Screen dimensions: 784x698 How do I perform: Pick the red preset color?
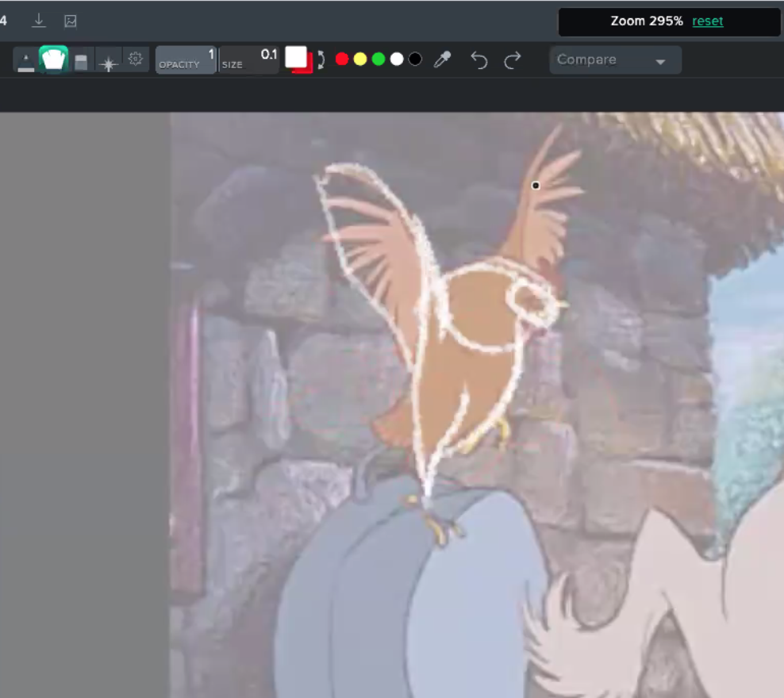coord(342,59)
